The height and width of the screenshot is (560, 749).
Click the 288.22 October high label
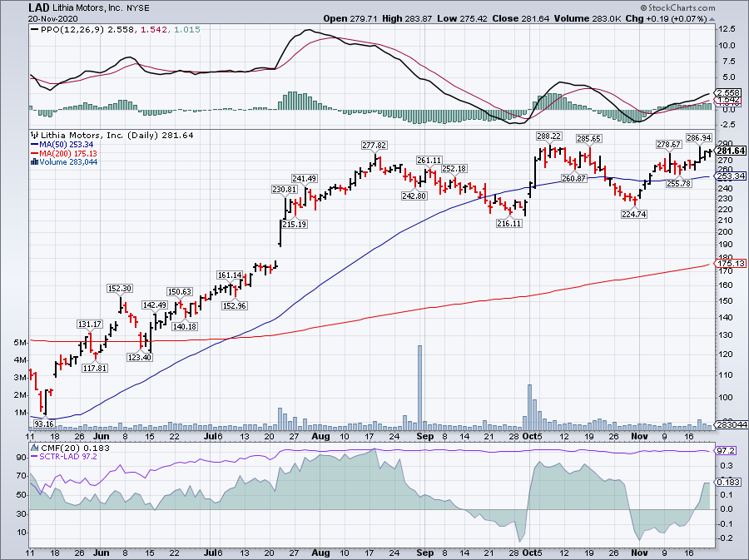pyautogui.click(x=549, y=136)
